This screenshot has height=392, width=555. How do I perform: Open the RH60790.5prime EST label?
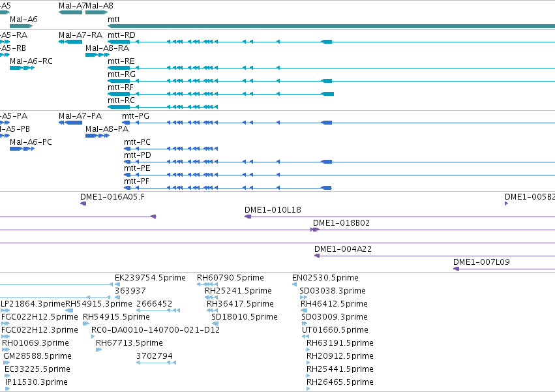click(230, 278)
